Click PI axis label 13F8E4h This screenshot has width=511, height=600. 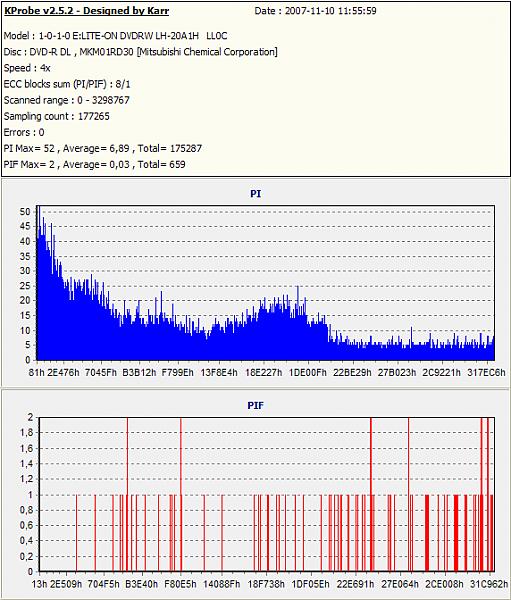(219, 372)
